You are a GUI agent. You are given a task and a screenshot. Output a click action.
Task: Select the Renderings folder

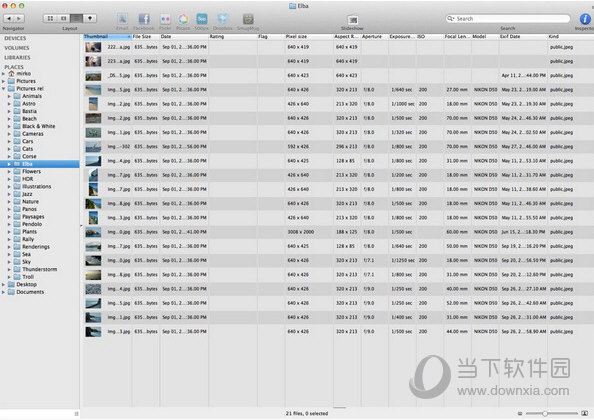(36, 247)
